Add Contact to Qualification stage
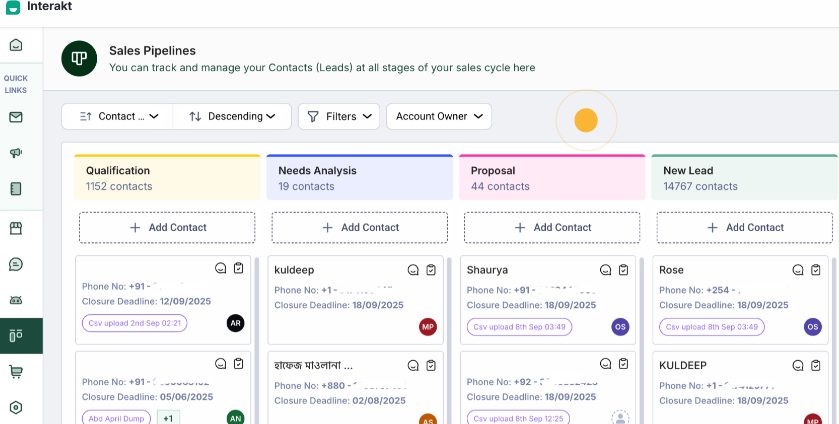Screen dimensions: 839x424 [167, 228]
